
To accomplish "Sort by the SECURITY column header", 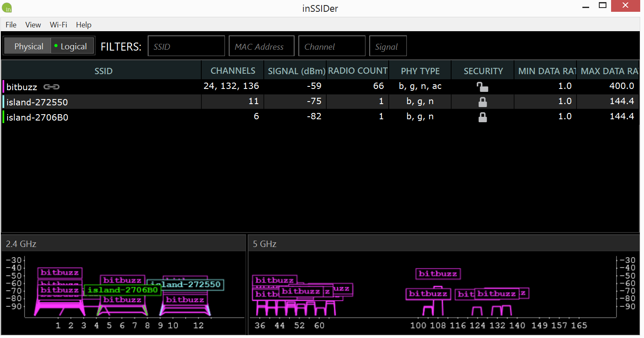I will tap(483, 71).
